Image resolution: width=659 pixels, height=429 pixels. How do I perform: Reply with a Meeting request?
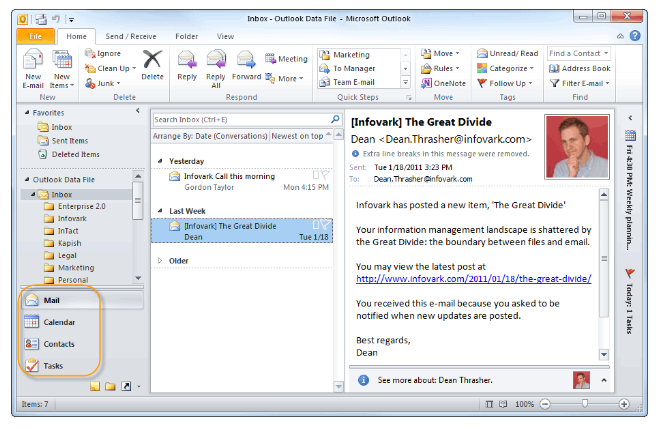pyautogui.click(x=286, y=59)
